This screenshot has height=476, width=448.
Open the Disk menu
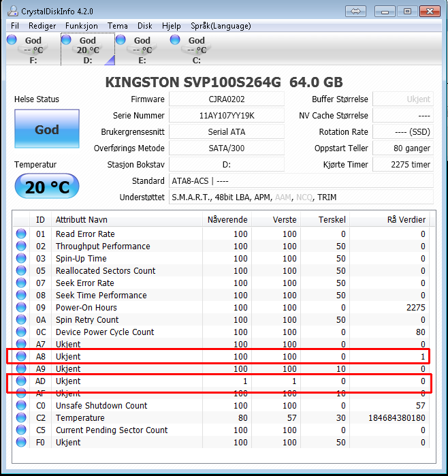145,26
